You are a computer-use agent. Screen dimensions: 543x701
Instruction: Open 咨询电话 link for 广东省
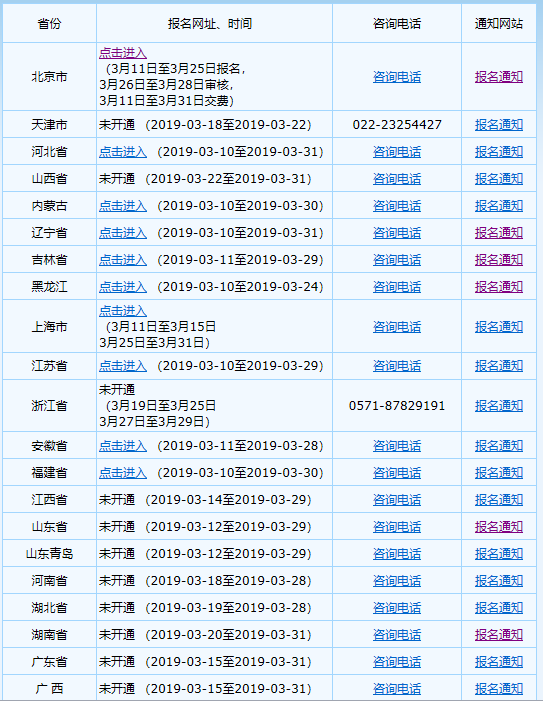coord(397,662)
